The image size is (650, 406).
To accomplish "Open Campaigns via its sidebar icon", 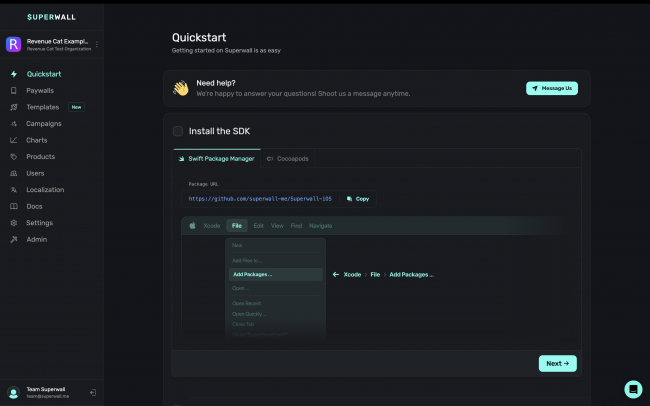I will tap(14, 124).
